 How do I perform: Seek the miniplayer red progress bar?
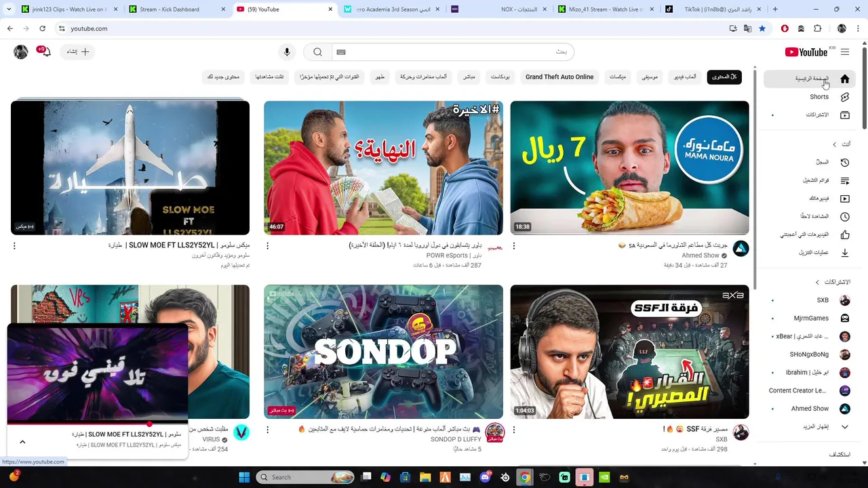(x=98, y=424)
